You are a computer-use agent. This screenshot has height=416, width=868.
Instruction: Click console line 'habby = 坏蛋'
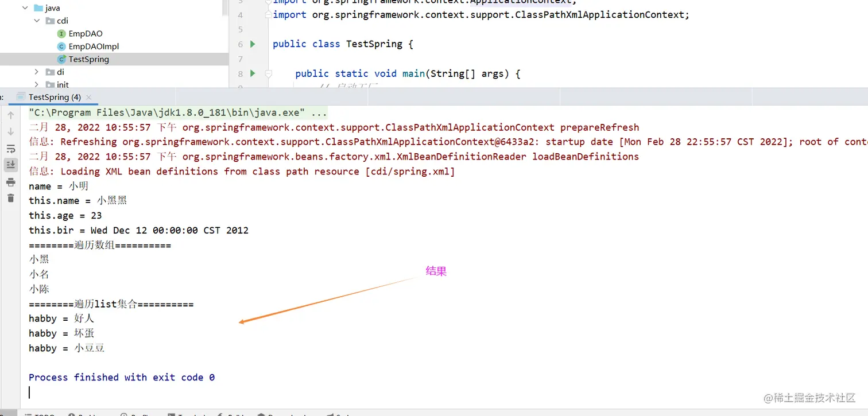tap(61, 333)
